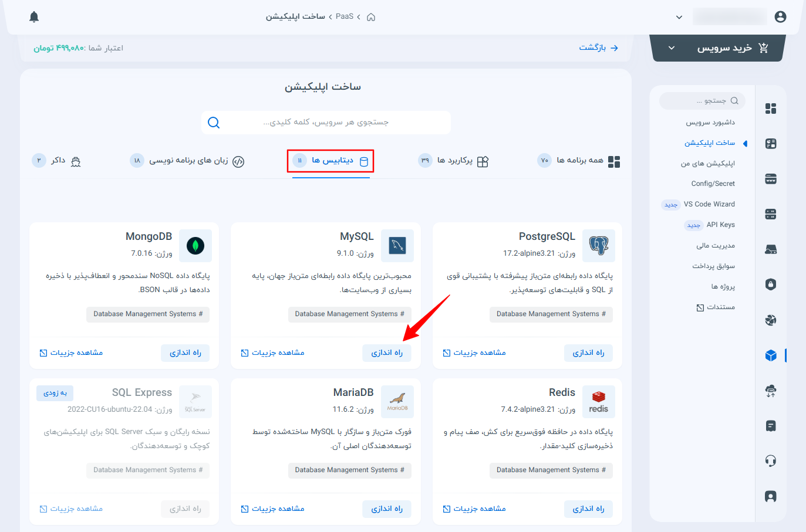Click راه اندازی for MongoDB
Image resolution: width=806 pixels, height=532 pixels.
tap(186, 353)
